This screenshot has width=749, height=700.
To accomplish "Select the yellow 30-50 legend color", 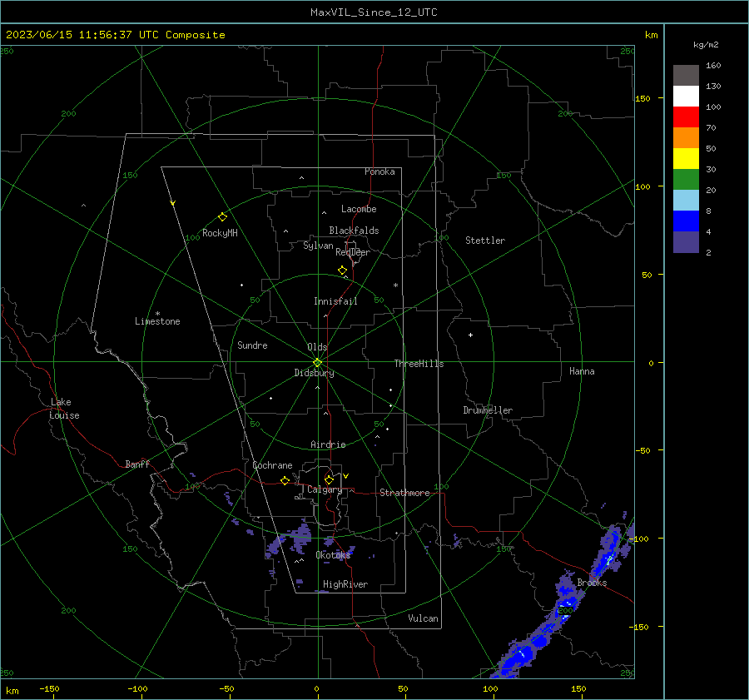I will tap(686, 159).
